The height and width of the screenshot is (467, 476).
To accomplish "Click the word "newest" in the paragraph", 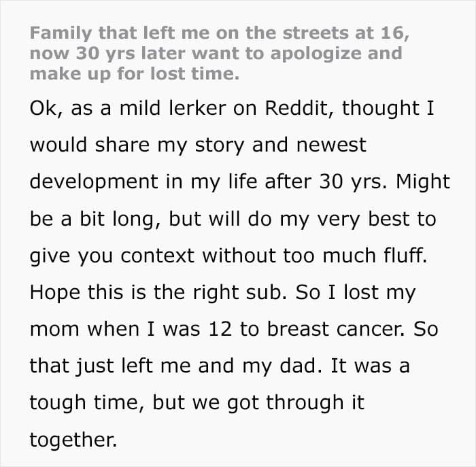I will coord(331,145).
